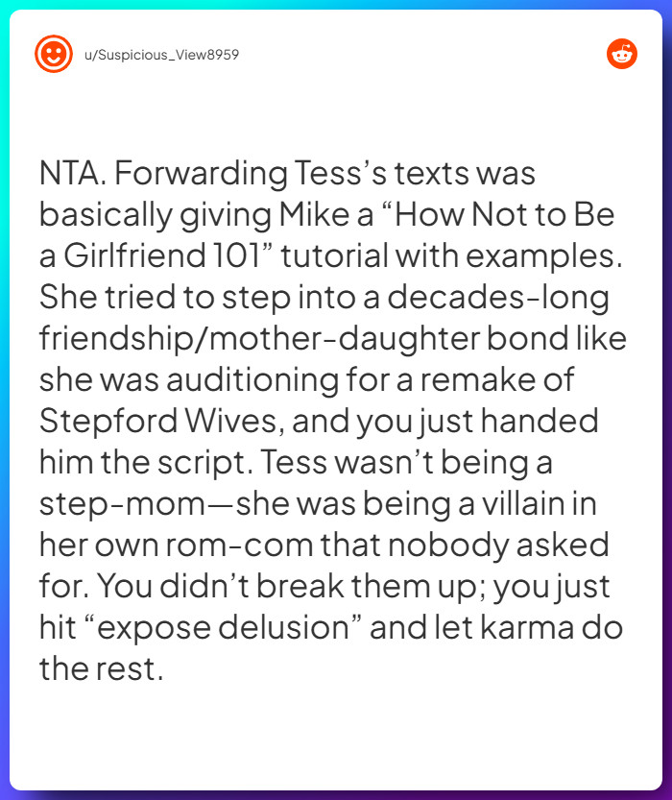Click the word "decades-long"
This screenshot has width=672, height=800.
tap(498, 298)
